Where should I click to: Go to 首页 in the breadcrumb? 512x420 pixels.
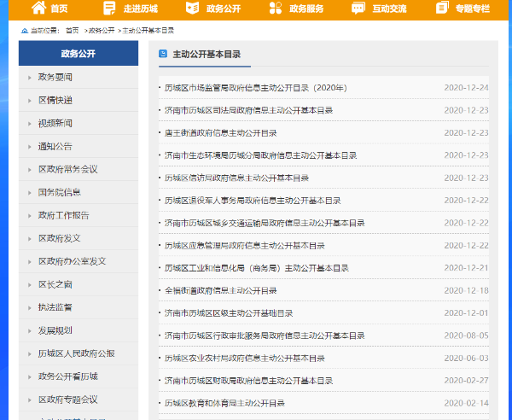click(73, 31)
